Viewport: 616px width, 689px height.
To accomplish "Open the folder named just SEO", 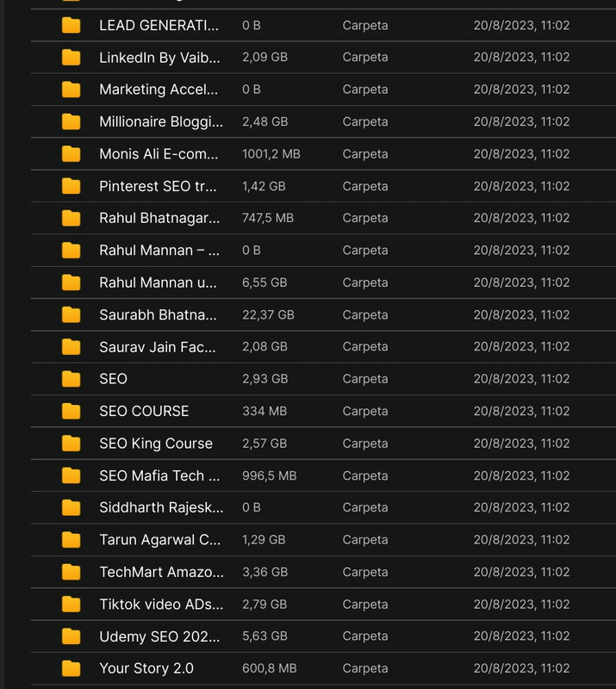I will [113, 379].
